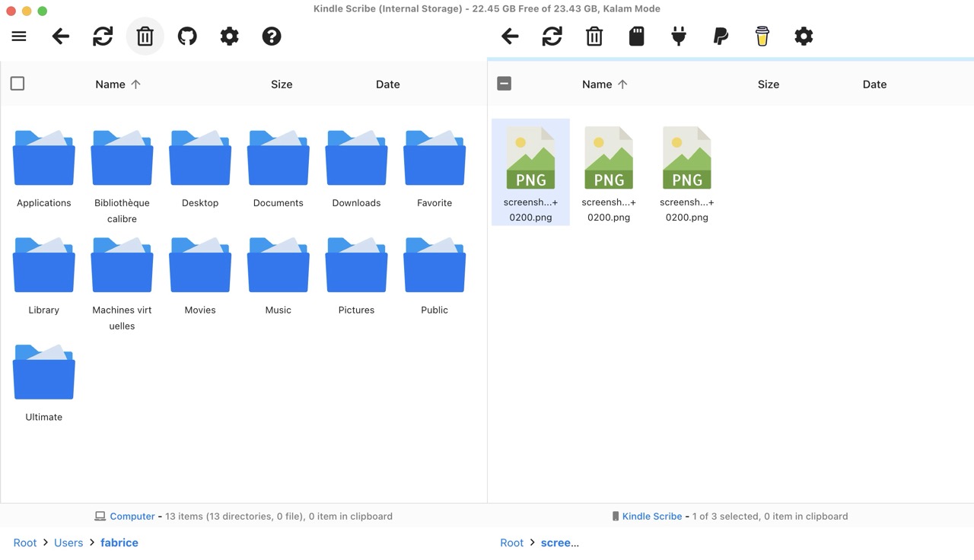974x560 pixels.
Task: Click the Kindle Scribe status bar link
Action: 652,516
